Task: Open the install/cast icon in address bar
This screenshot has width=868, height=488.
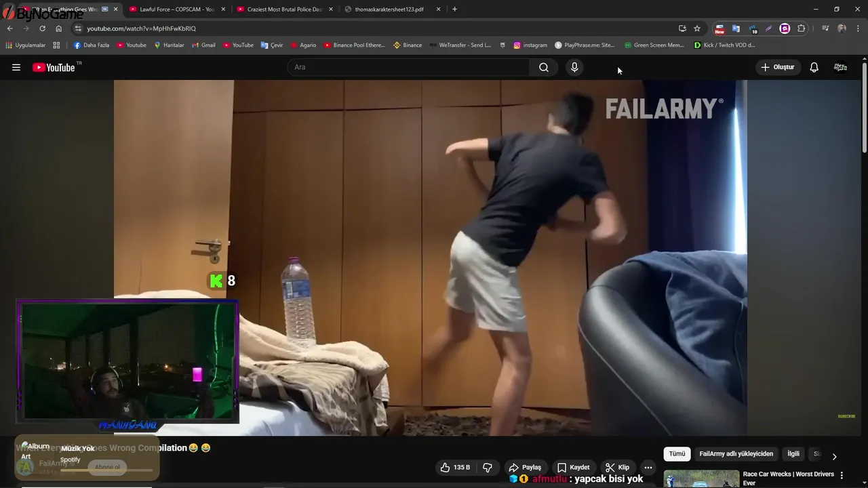Action: click(x=682, y=28)
